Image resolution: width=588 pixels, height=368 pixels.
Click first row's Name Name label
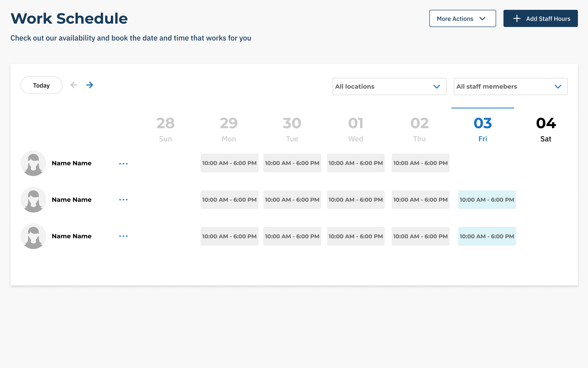pyautogui.click(x=72, y=163)
